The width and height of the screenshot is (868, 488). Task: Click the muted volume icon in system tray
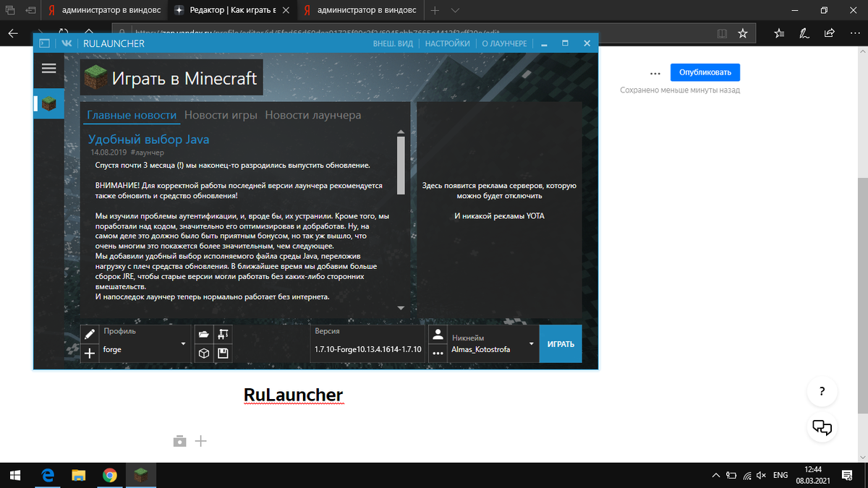(x=760, y=475)
